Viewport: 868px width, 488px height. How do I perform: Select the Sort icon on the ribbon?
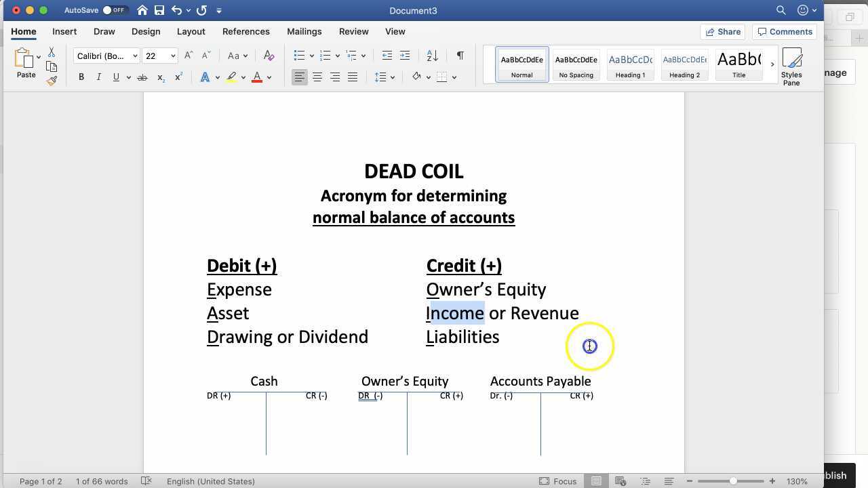point(432,56)
